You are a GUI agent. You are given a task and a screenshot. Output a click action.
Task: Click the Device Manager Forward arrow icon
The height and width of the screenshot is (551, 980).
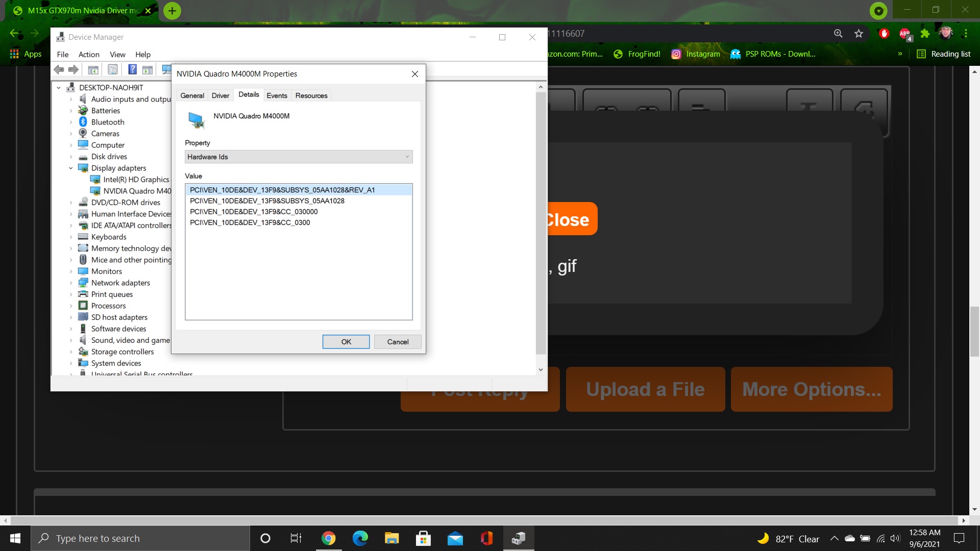[73, 69]
